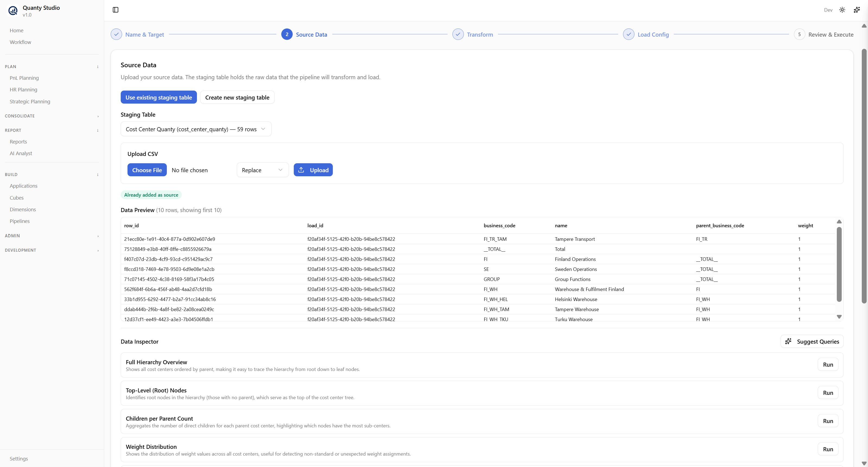Collapse the PLAN sidebar section
This screenshot has height=467, width=868.
(52, 67)
